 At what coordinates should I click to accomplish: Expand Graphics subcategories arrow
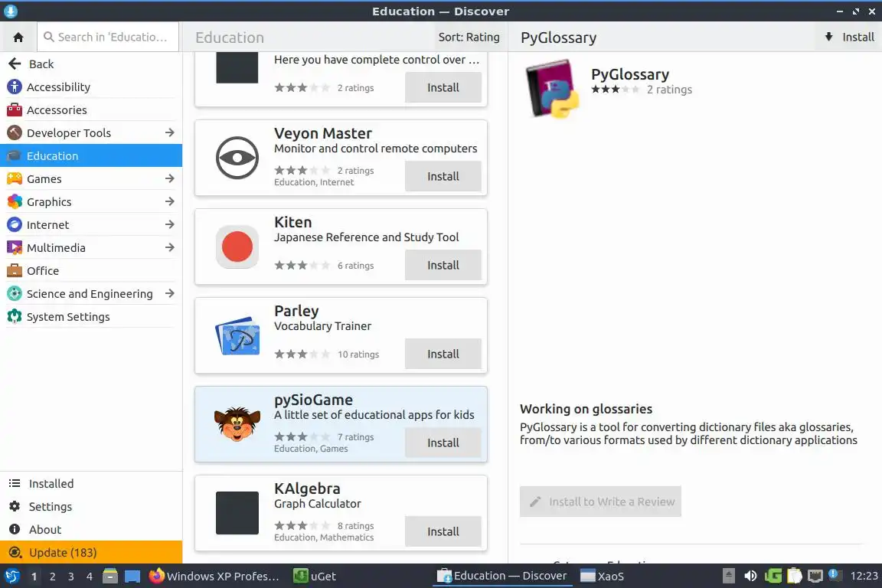click(169, 201)
